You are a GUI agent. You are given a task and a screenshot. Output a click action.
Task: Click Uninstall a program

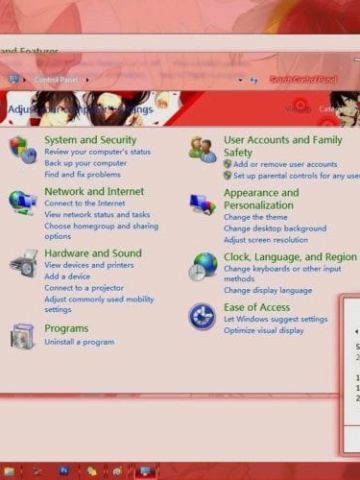79,342
